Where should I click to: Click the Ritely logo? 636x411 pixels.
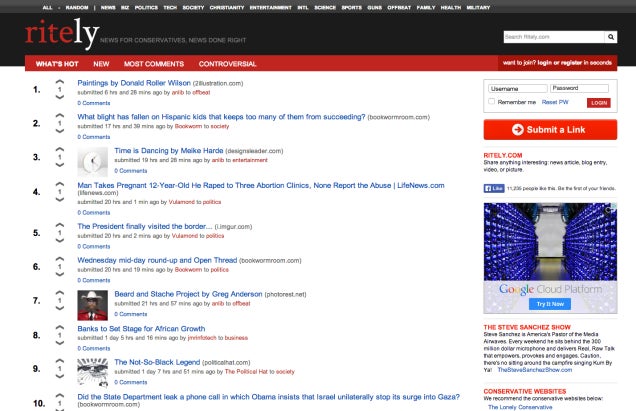[x=62, y=36]
